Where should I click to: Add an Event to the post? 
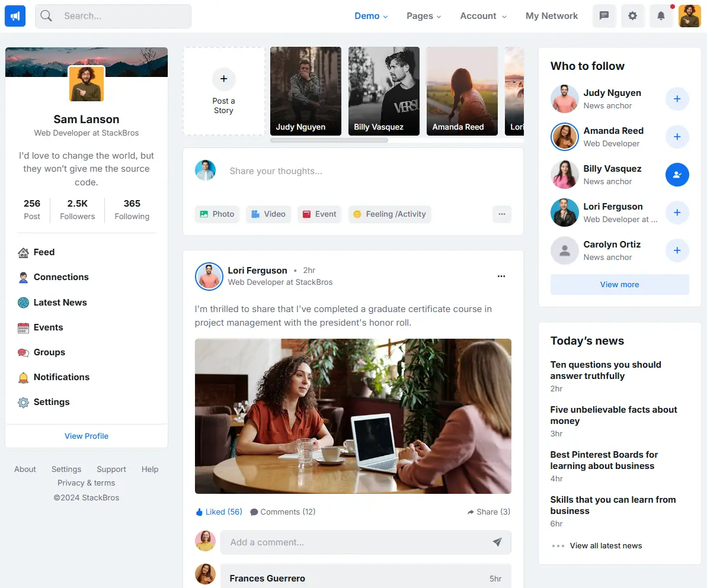[x=319, y=214]
